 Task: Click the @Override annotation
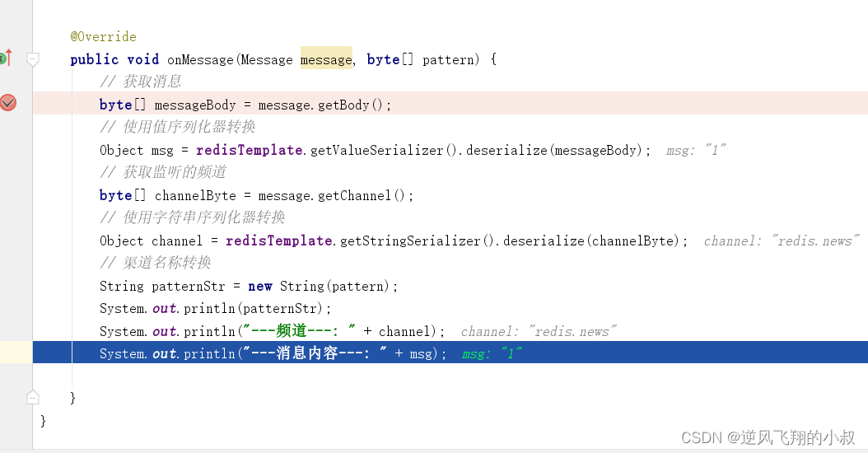(103, 37)
